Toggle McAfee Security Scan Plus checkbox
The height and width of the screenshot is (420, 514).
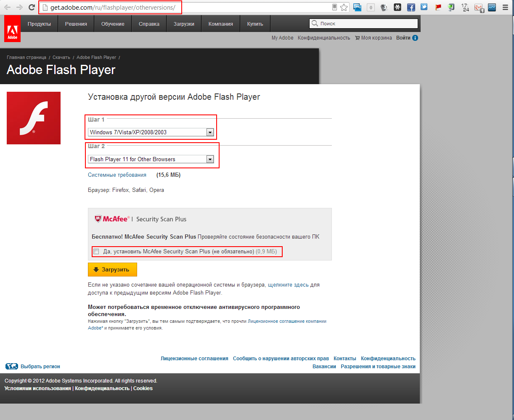click(96, 252)
